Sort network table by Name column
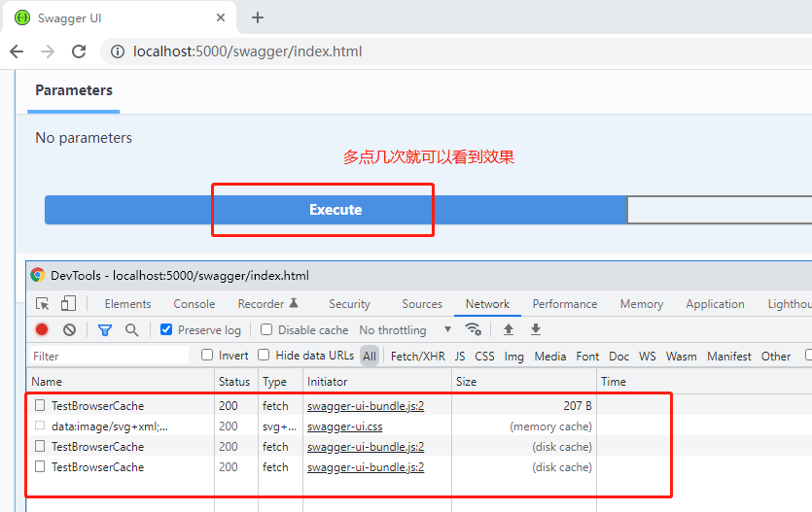Image resolution: width=812 pixels, height=512 pixels. [121, 382]
